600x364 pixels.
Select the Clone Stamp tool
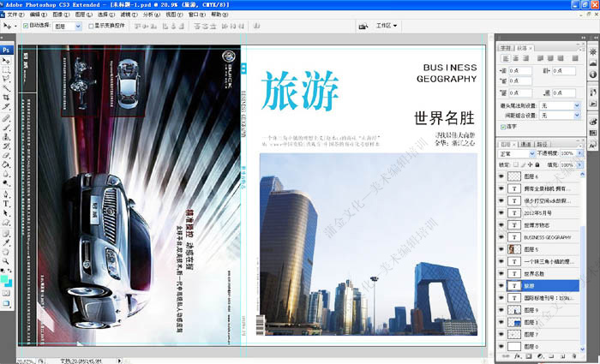[x=6, y=136]
